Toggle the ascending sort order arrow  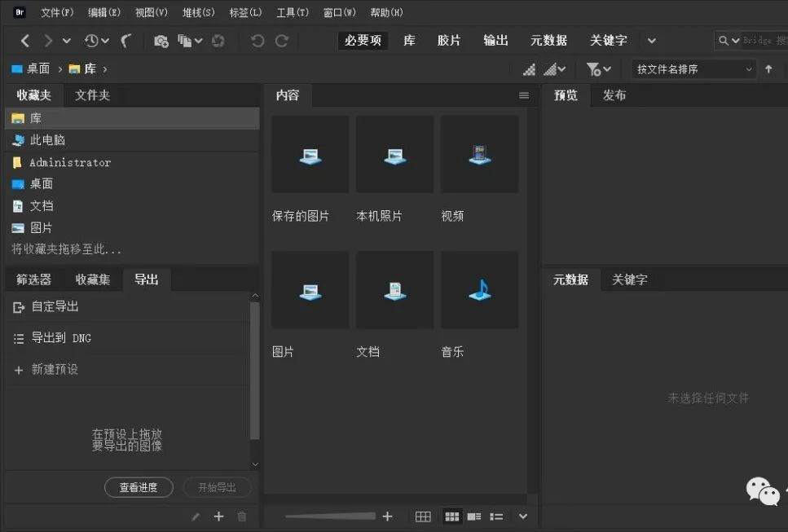(768, 69)
